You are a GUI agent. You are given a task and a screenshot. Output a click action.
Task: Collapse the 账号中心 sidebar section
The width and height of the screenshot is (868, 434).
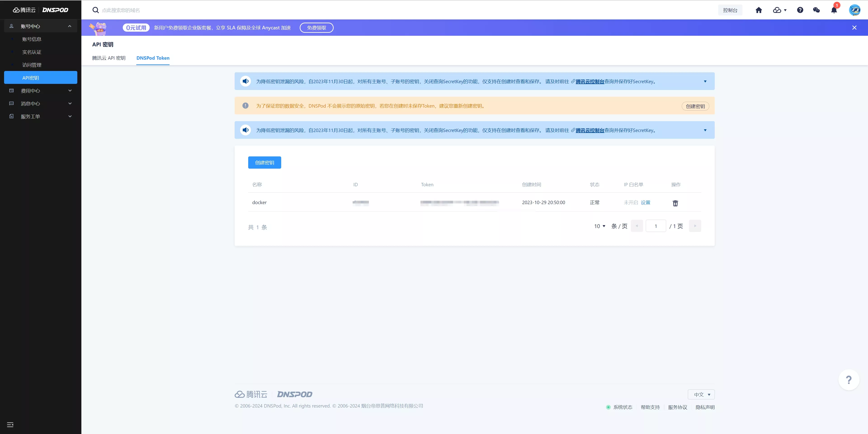[x=70, y=26]
